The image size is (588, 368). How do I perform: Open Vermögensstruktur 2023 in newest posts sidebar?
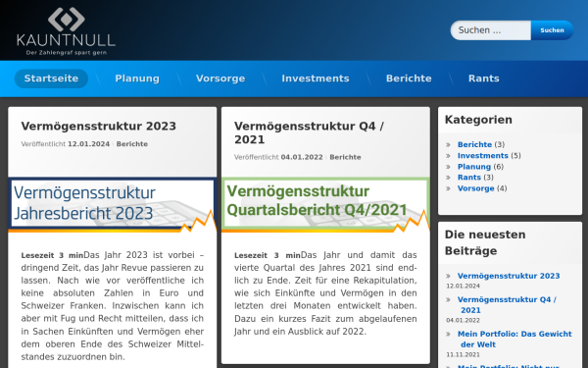509,276
